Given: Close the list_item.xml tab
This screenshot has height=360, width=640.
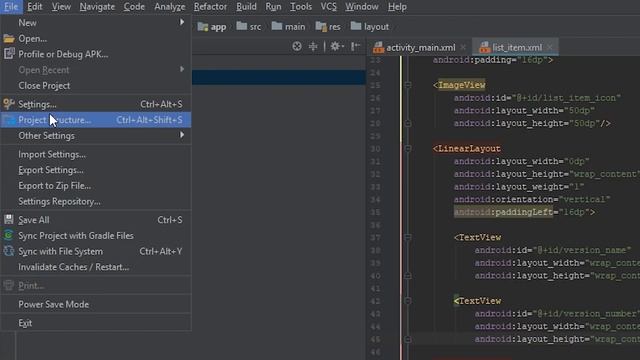Looking at the screenshot, I should 550,47.
